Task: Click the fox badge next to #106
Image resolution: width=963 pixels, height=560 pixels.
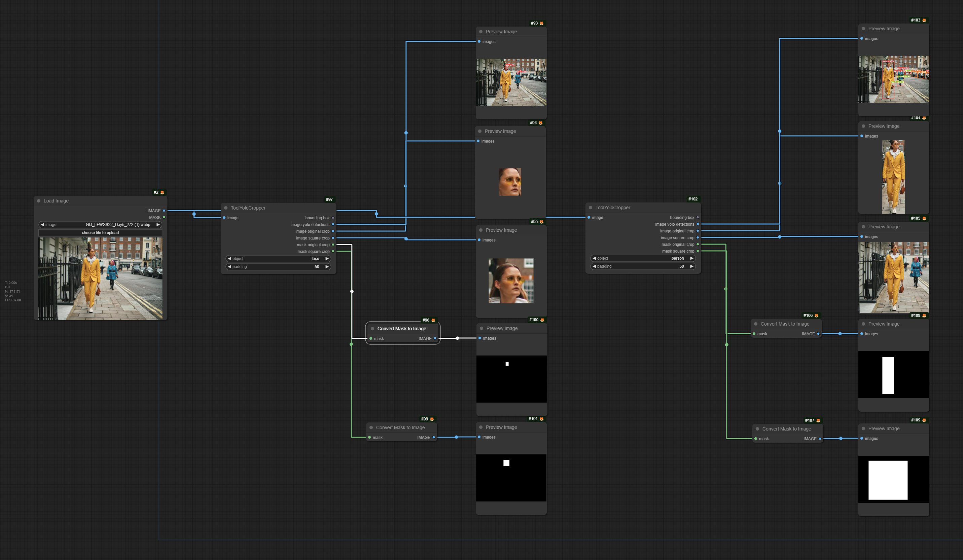Action: click(816, 315)
